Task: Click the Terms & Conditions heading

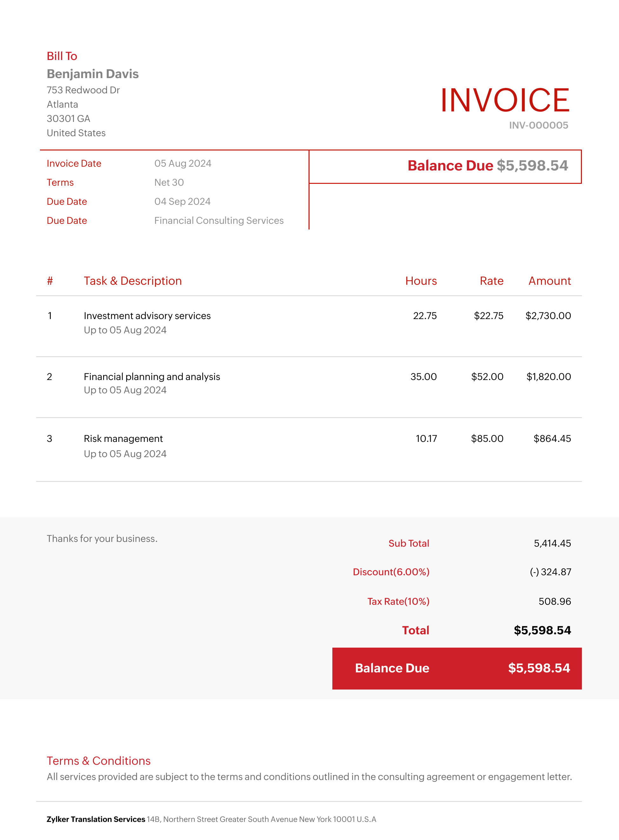Action: (x=98, y=761)
